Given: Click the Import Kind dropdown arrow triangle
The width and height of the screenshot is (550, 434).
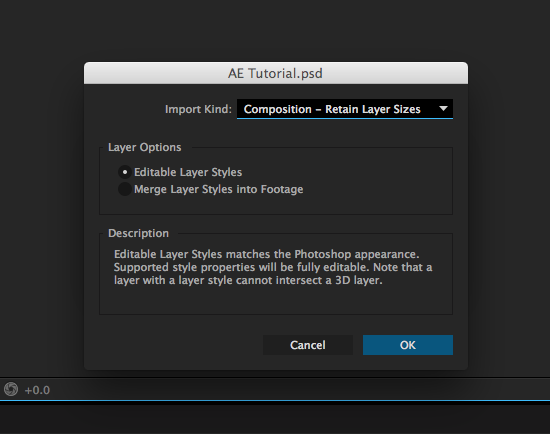Looking at the screenshot, I should pyautogui.click(x=443, y=109).
